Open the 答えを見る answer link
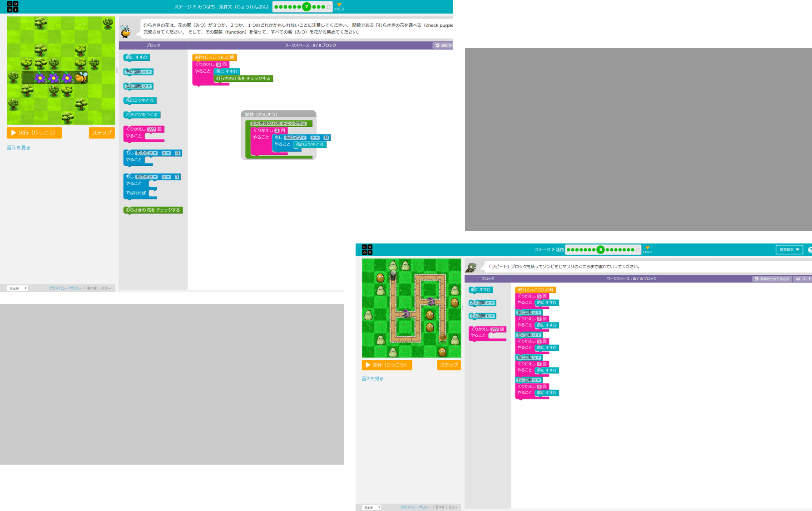Viewport: 812px width, 511px height. pos(19,147)
